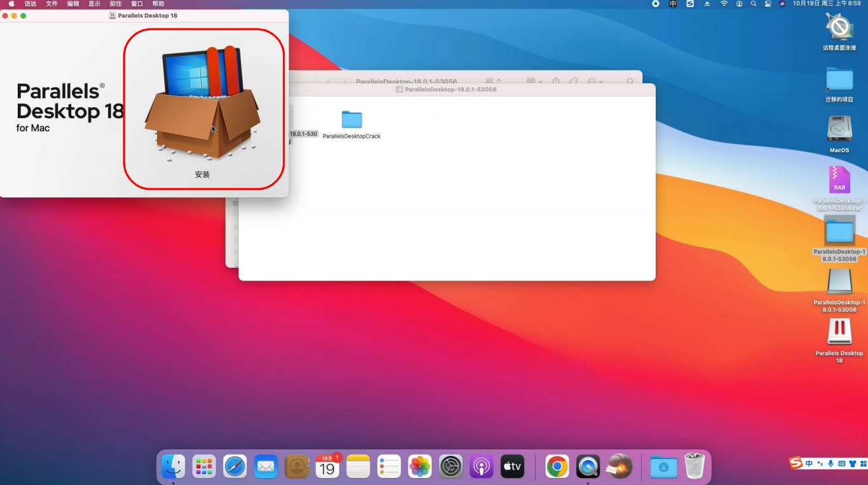Click the user account icon in menu bar

pyautogui.click(x=739, y=4)
